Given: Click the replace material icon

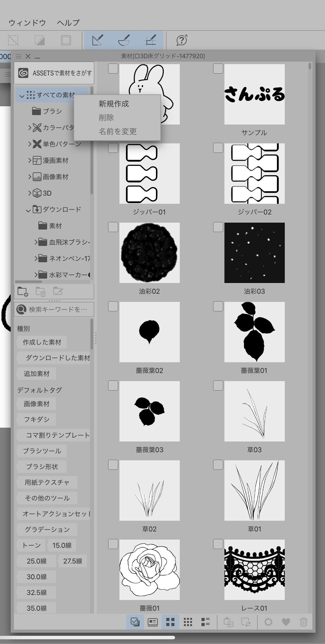Looking at the screenshot, I should click(246, 622).
